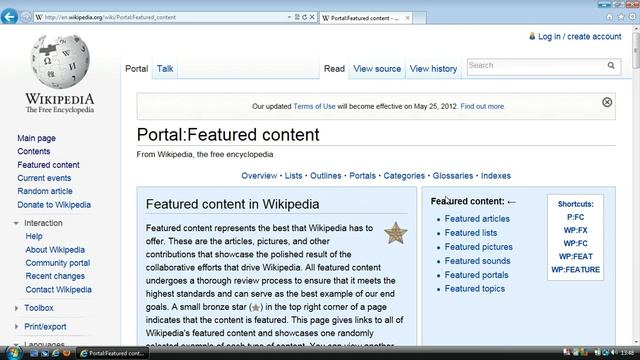640x360 pixels.
Task: Go back using the browser back arrow
Action: pyautogui.click(x=9, y=17)
